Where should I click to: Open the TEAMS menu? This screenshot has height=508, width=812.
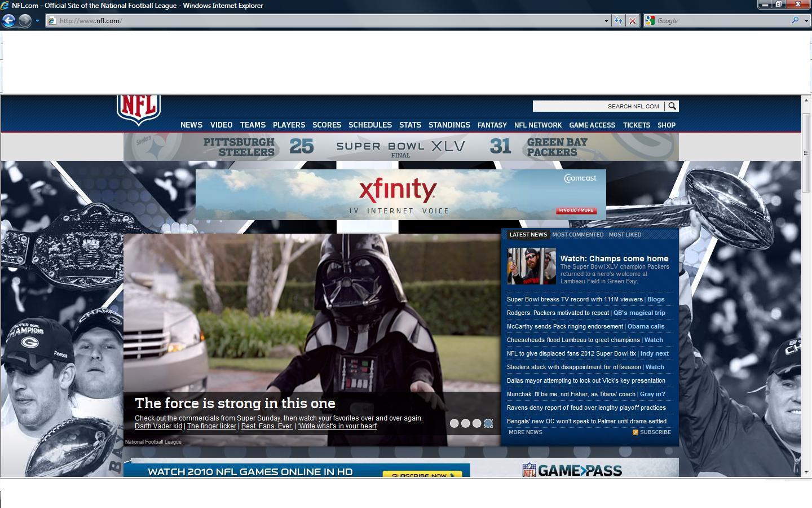tap(253, 125)
